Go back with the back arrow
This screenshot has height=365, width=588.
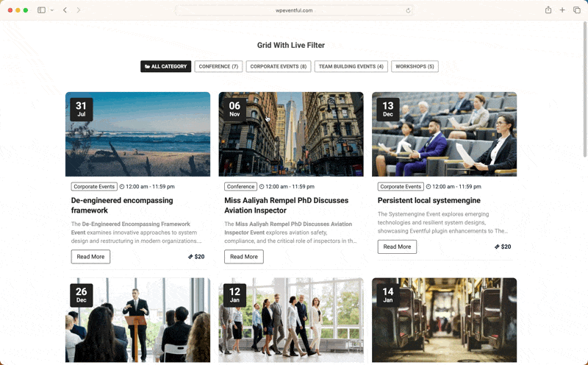click(65, 10)
